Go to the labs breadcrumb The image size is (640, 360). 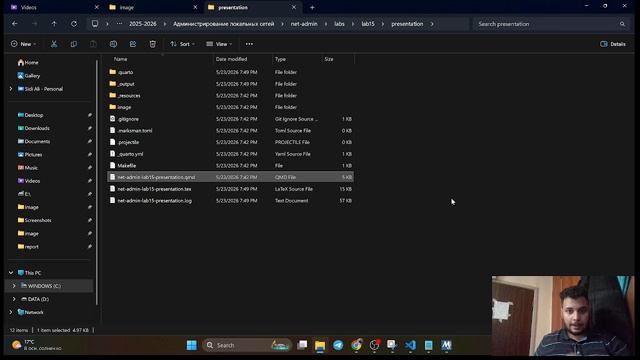tap(339, 24)
